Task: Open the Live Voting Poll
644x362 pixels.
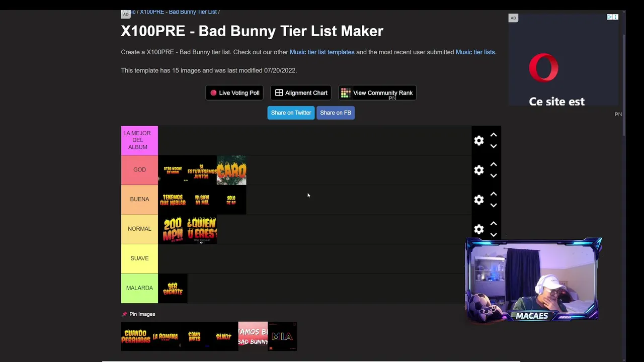Action: [x=234, y=93]
